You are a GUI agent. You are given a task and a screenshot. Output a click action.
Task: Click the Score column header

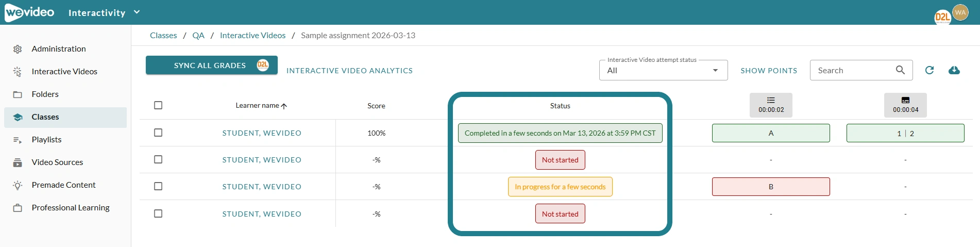click(376, 106)
